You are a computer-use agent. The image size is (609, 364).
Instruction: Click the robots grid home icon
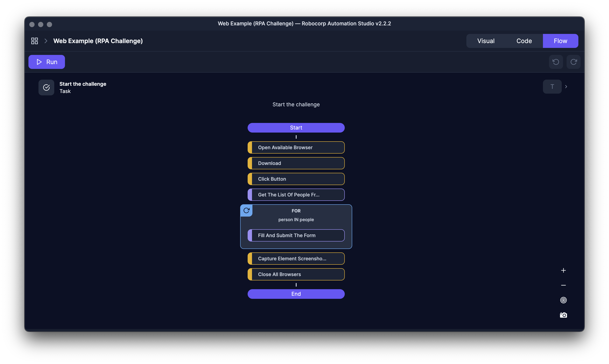[35, 41]
